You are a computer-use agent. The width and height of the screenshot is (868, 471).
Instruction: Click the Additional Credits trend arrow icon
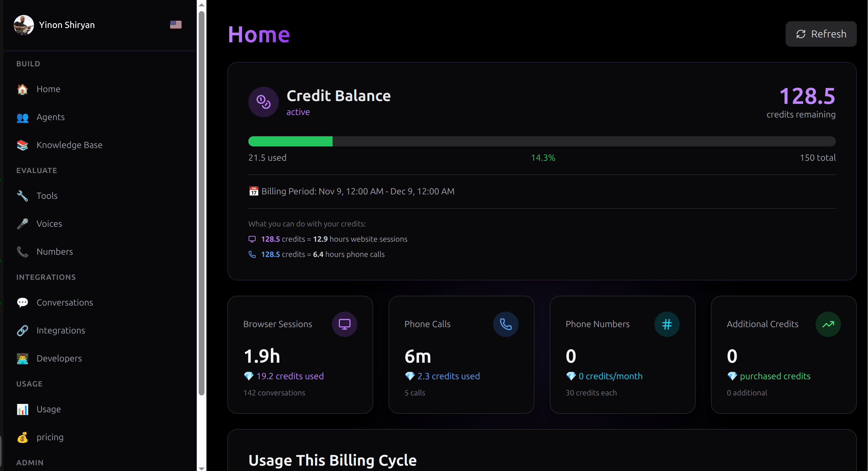tap(828, 324)
